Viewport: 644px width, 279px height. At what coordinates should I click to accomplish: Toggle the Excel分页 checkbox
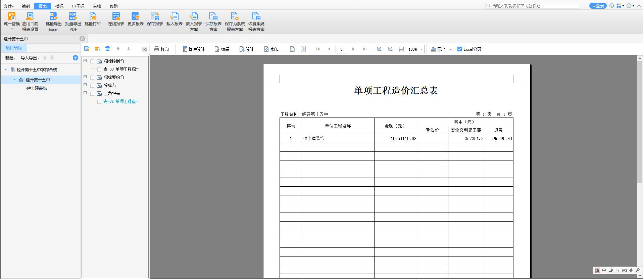(460, 49)
